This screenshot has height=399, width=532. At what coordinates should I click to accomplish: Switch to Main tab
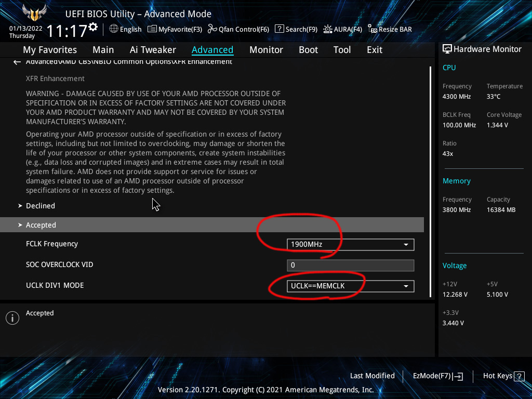point(103,50)
